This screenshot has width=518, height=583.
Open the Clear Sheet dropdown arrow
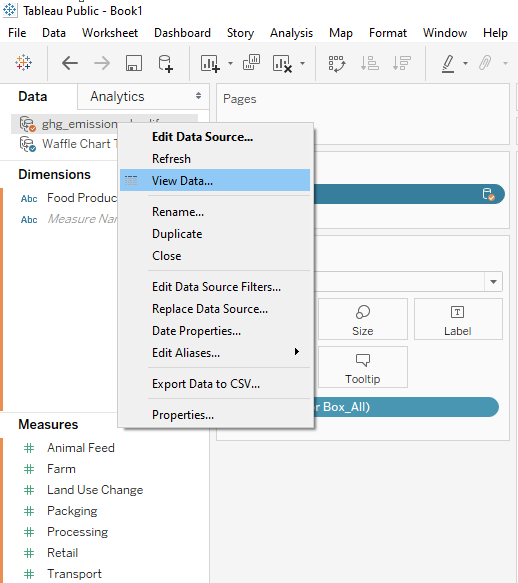pos(302,64)
